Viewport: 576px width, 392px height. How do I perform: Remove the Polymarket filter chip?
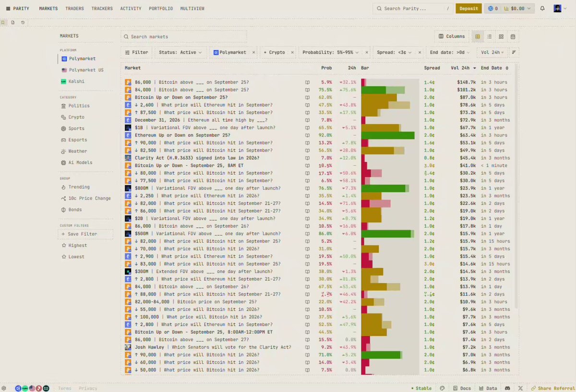[253, 52]
